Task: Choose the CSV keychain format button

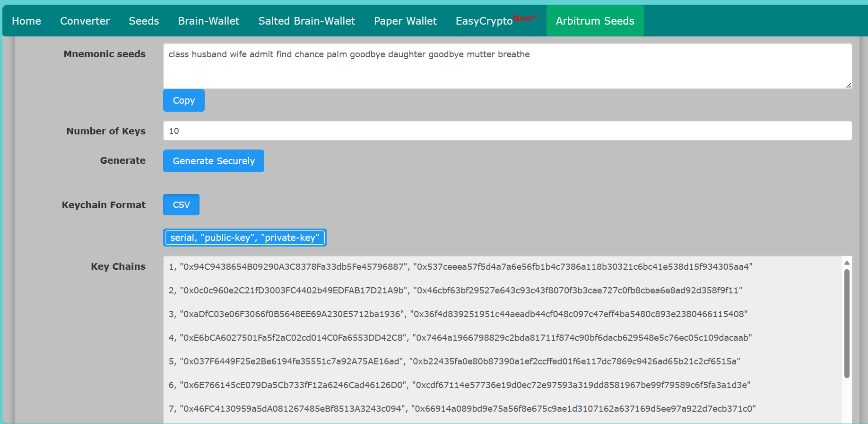Action: click(181, 204)
